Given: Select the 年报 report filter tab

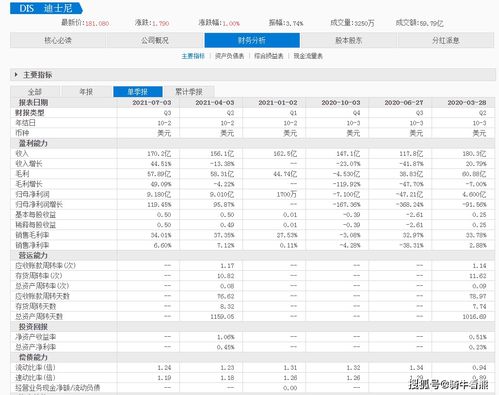Looking at the screenshot, I should [86, 92].
